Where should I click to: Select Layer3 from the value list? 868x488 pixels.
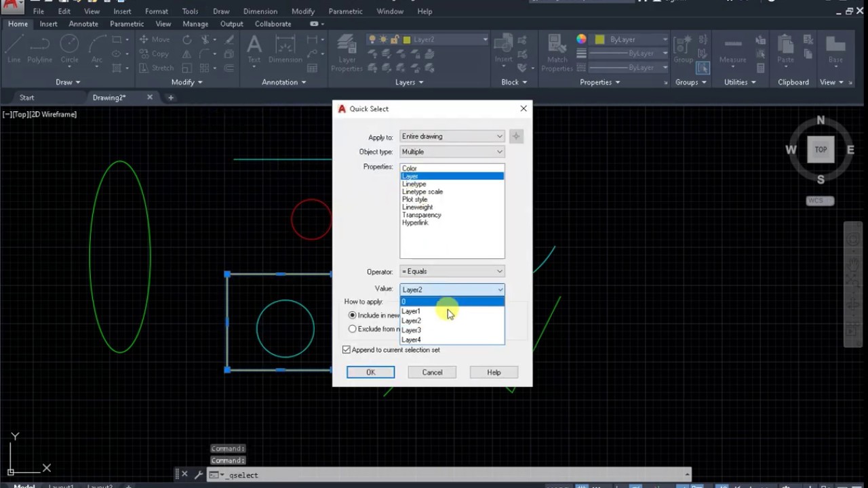click(x=452, y=330)
